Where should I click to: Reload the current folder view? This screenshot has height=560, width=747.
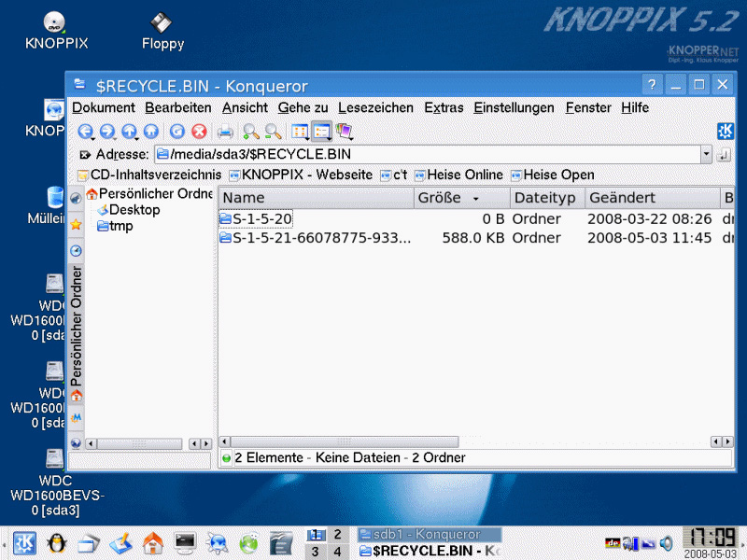click(x=177, y=132)
